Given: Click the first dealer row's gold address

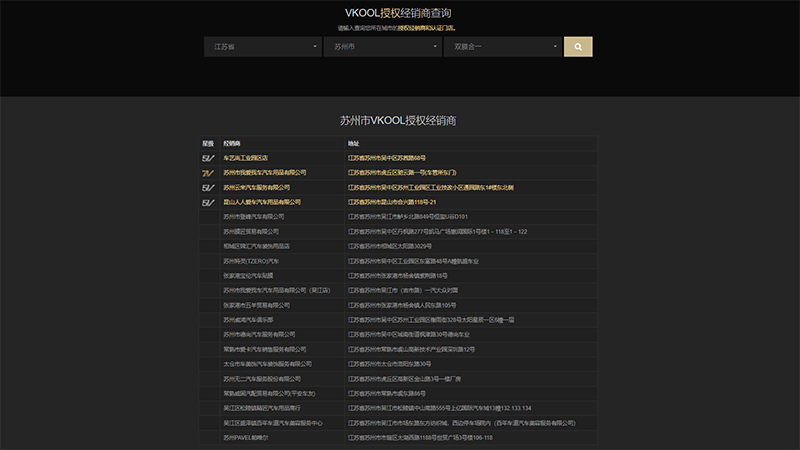Looking at the screenshot, I should pyautogui.click(x=387, y=158).
